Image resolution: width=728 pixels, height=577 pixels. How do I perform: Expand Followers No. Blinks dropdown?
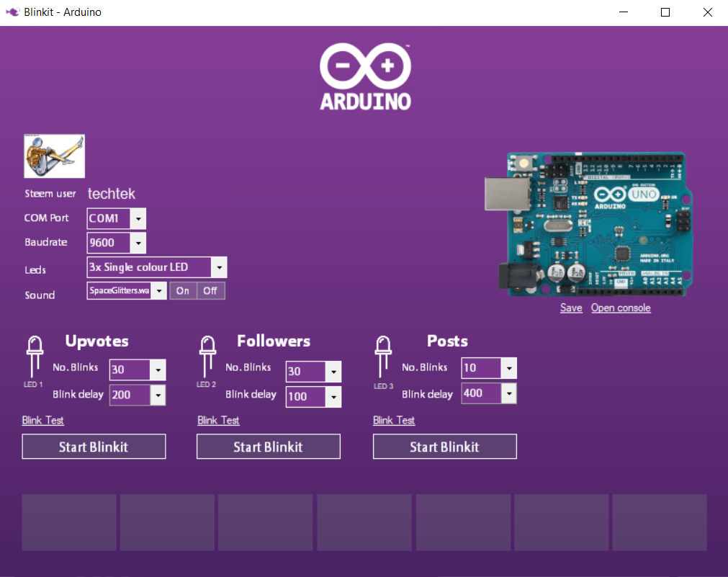(333, 372)
